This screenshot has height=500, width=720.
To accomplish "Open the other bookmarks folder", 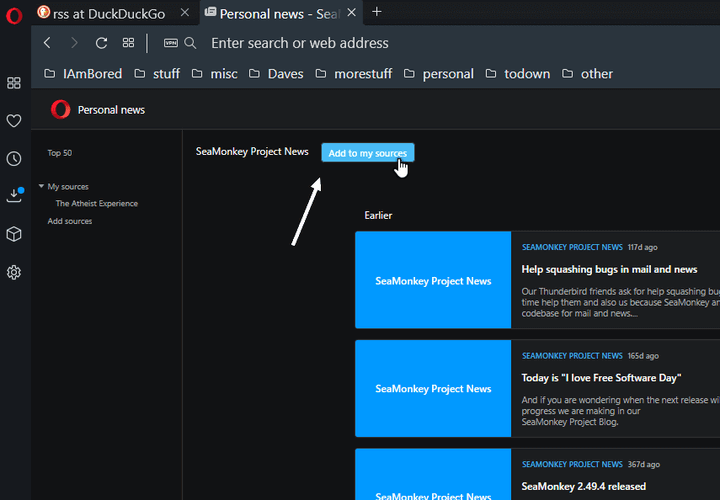I will click(x=587, y=74).
